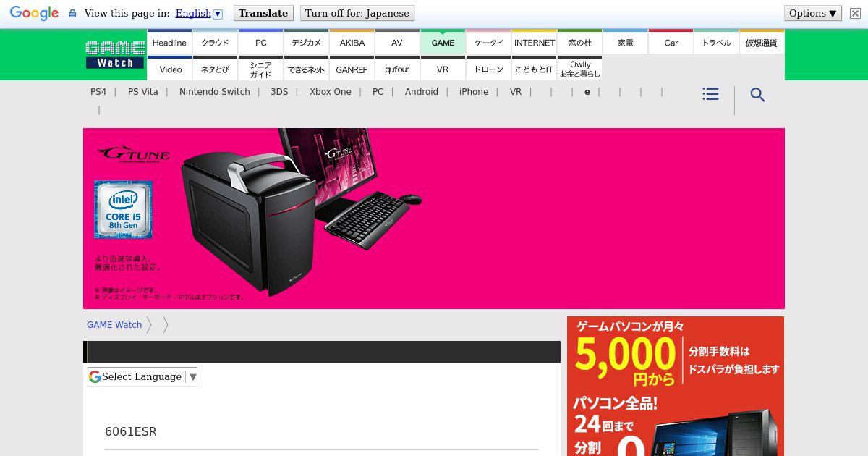The width and height of the screenshot is (868, 456).
Task: Click the Translate button
Action: pos(263,13)
